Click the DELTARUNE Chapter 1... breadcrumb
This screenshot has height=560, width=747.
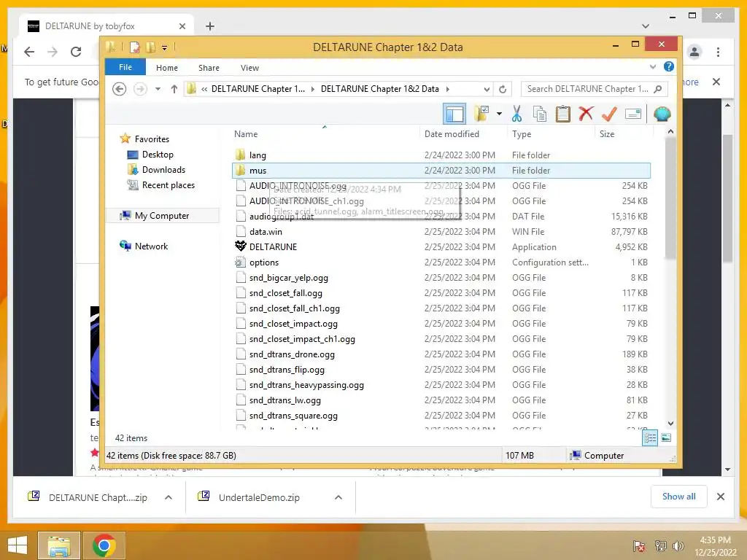tap(258, 89)
